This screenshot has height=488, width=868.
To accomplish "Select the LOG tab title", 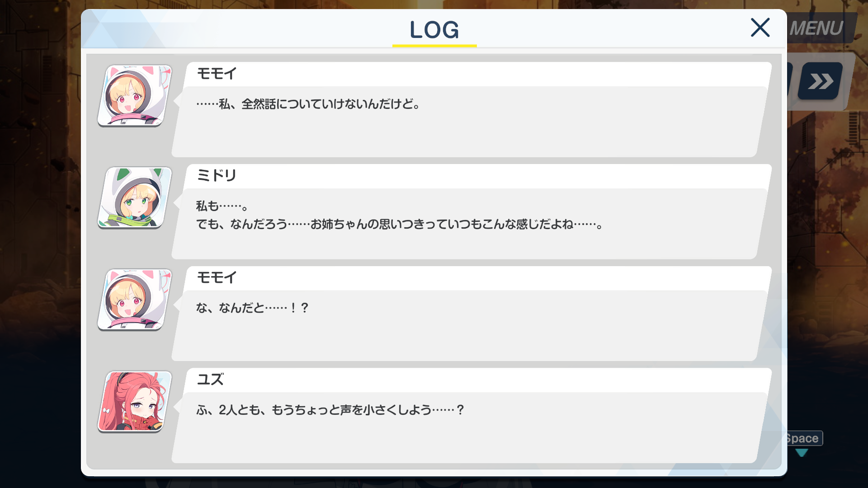I will (434, 30).
